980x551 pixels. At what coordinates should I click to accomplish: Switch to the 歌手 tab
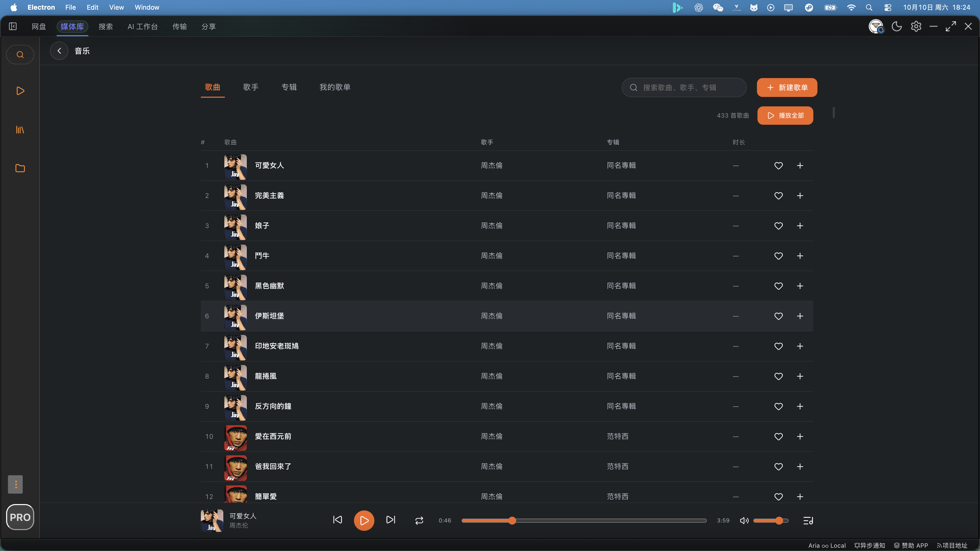tap(251, 87)
